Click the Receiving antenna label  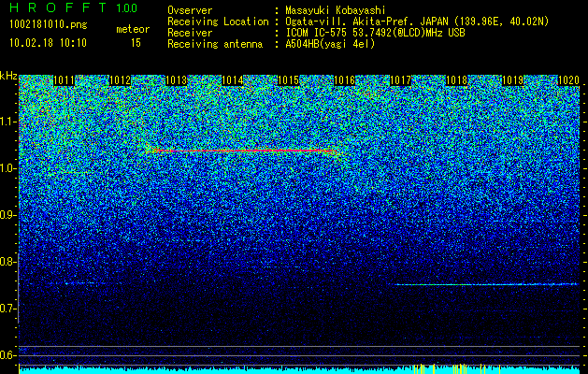215,44
